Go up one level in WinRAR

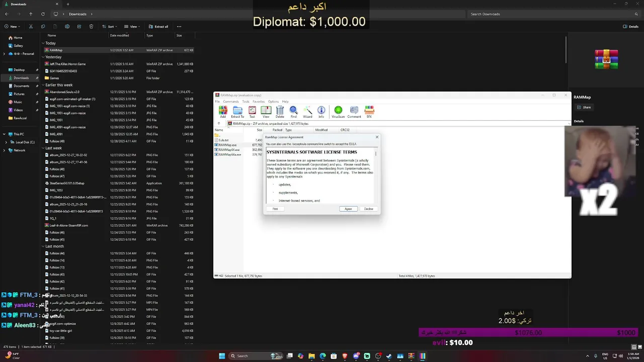tap(219, 123)
